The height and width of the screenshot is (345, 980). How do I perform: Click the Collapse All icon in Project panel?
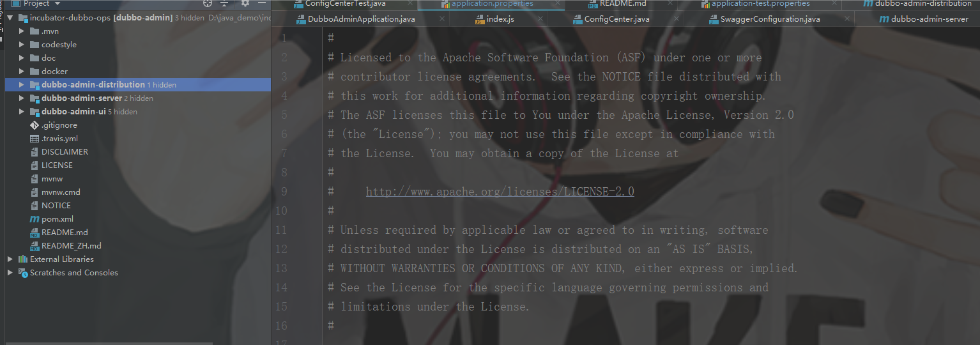tap(226, 3)
